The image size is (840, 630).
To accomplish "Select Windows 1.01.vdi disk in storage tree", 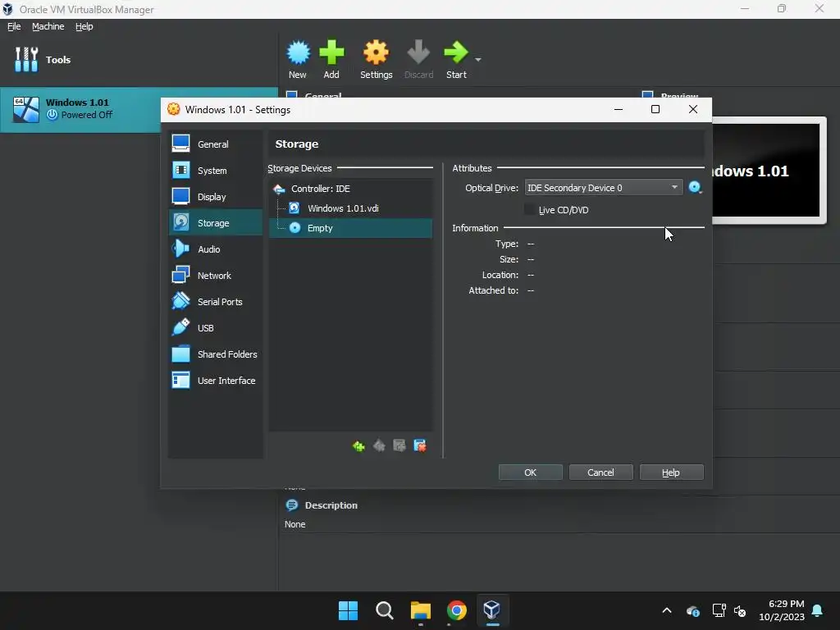I will [x=351, y=208].
